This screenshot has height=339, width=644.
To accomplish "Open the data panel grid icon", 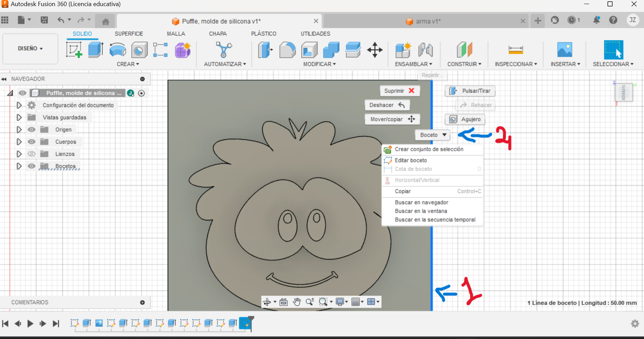I will [x=5, y=20].
